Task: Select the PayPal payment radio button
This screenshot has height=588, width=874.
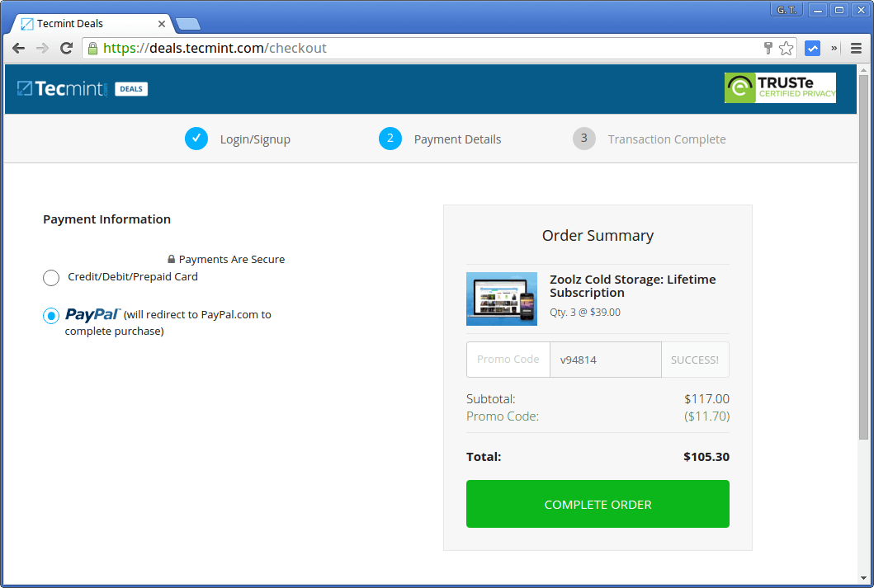Action: coord(50,315)
